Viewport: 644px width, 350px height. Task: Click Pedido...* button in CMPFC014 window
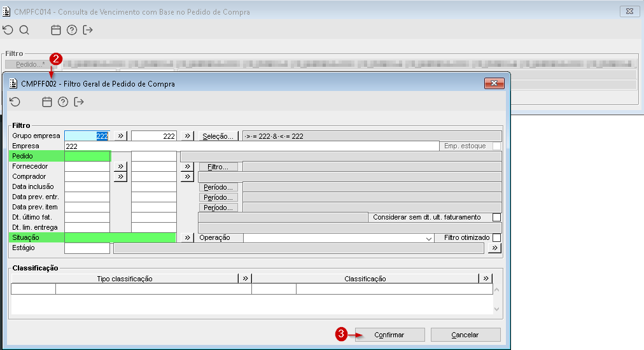(x=31, y=64)
